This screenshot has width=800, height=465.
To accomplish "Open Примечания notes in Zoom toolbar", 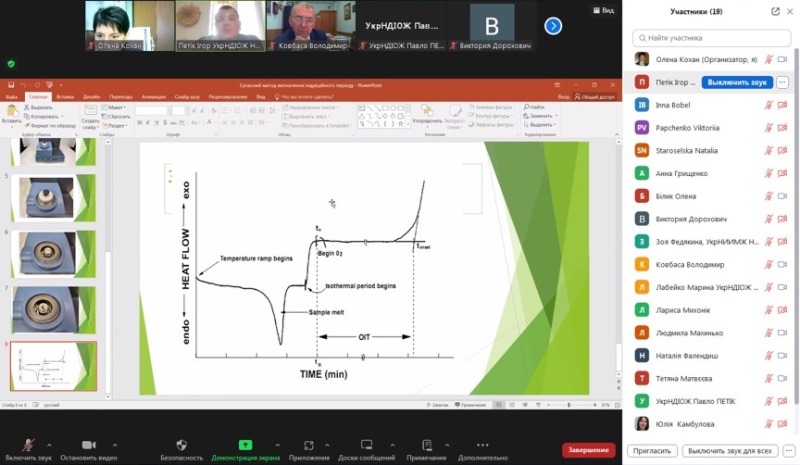I will coord(426,449).
